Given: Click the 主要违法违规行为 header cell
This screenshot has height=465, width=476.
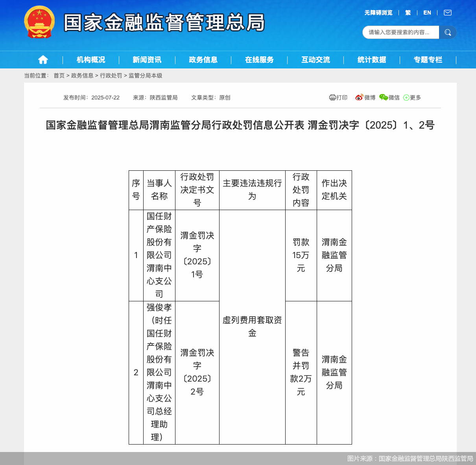Looking at the screenshot, I should pyautogui.click(x=252, y=190).
